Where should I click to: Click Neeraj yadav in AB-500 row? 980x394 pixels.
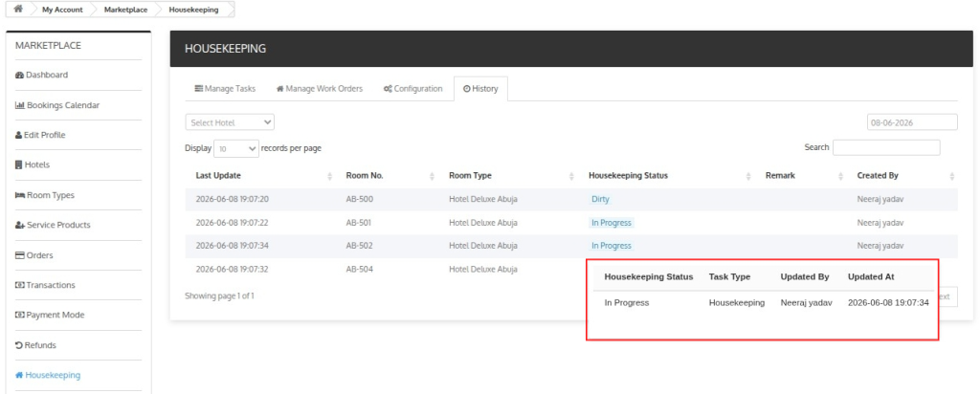point(880,200)
